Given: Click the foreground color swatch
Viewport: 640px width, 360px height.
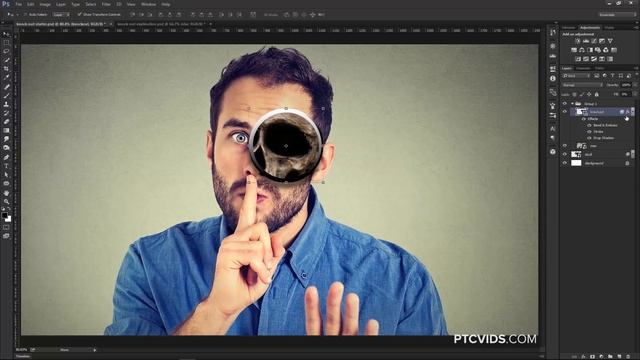Looking at the screenshot, I should 4,215.
